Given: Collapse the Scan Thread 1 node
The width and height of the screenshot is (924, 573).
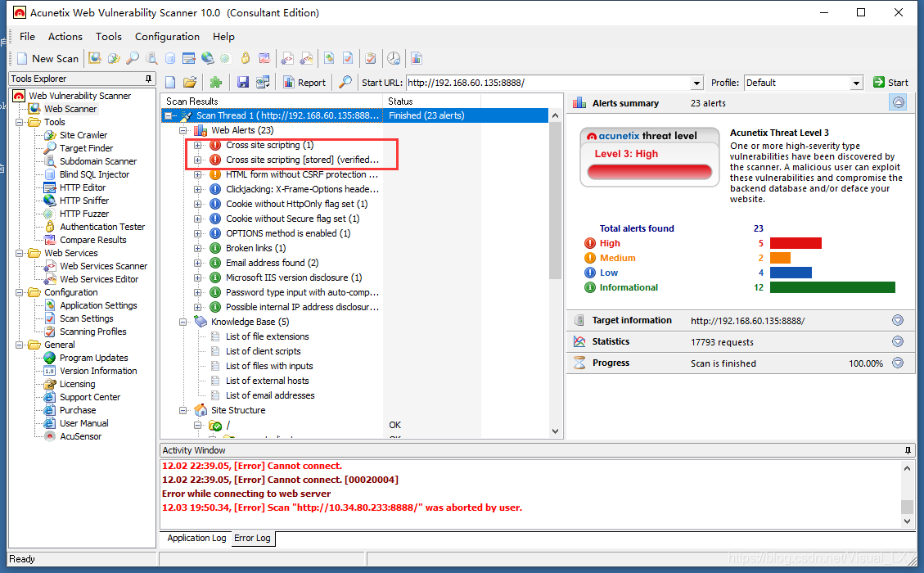Looking at the screenshot, I should 169,115.
